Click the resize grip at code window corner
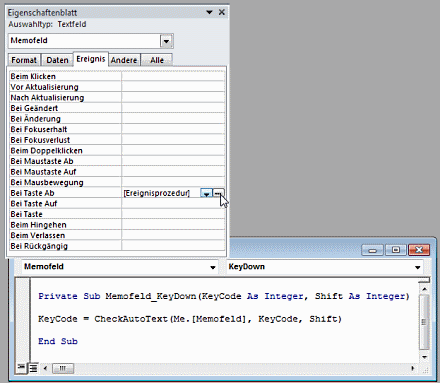 click(426, 370)
